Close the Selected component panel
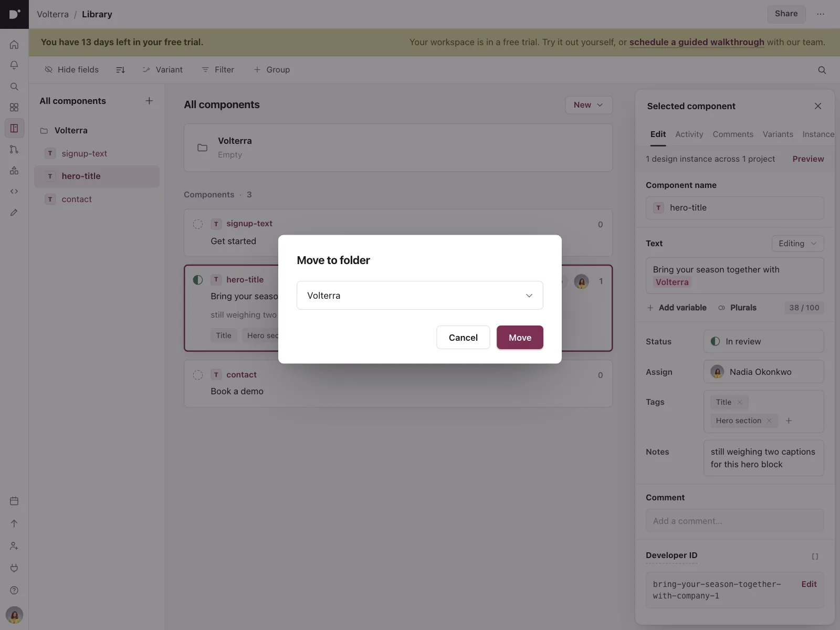 818,106
